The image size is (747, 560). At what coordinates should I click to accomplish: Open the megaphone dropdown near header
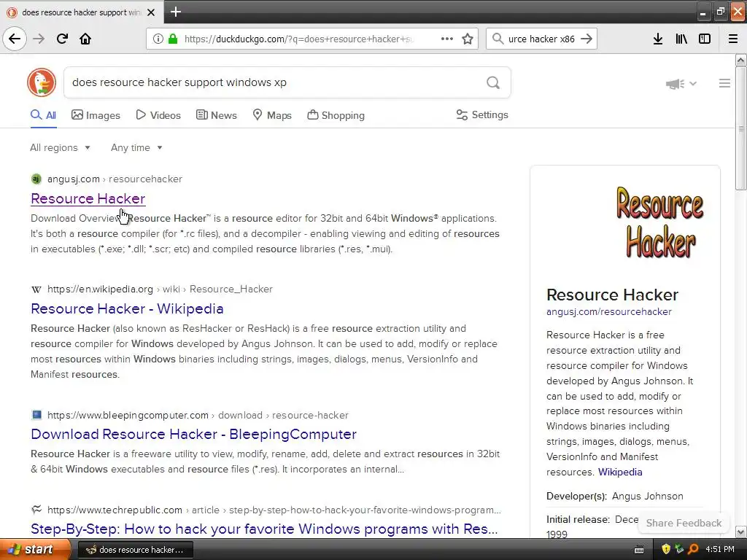click(681, 84)
